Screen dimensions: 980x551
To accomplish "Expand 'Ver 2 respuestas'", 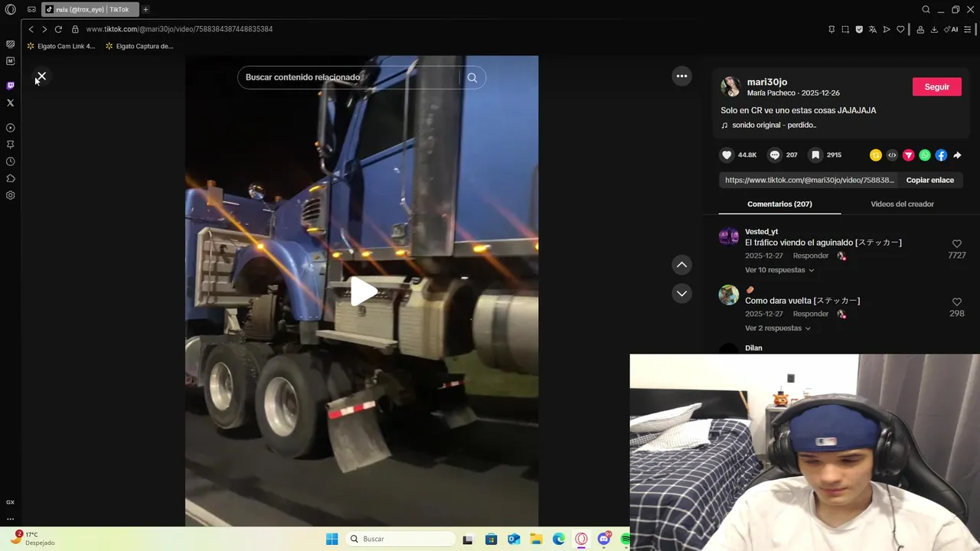I will pos(777,328).
